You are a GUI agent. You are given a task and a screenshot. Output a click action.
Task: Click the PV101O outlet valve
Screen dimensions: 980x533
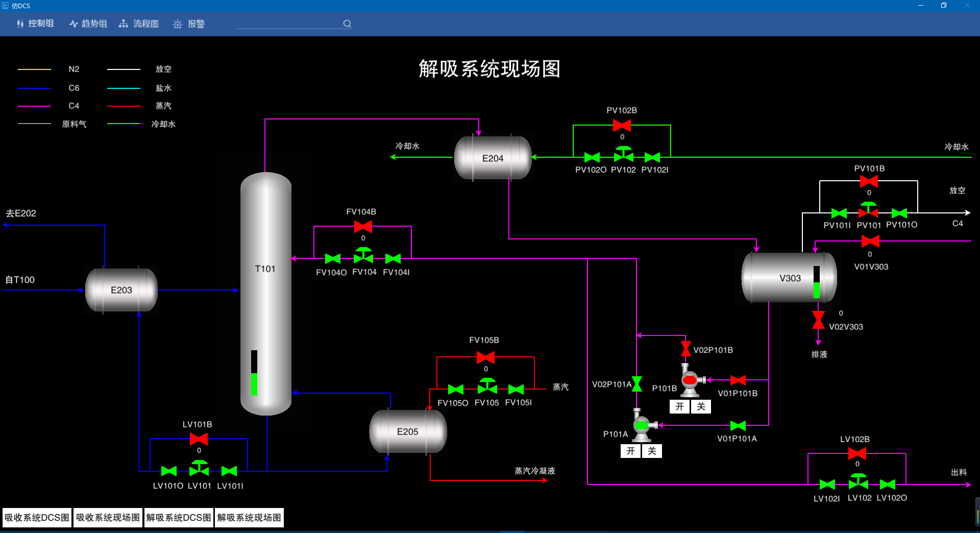[x=899, y=213]
